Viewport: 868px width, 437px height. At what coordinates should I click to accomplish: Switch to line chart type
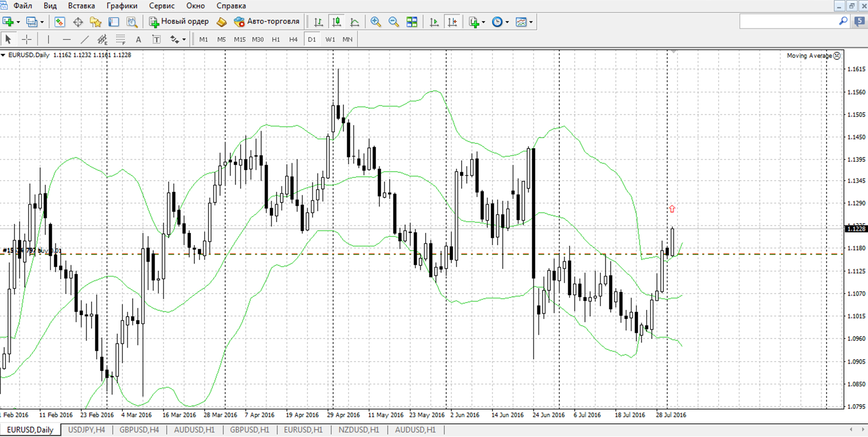point(354,22)
